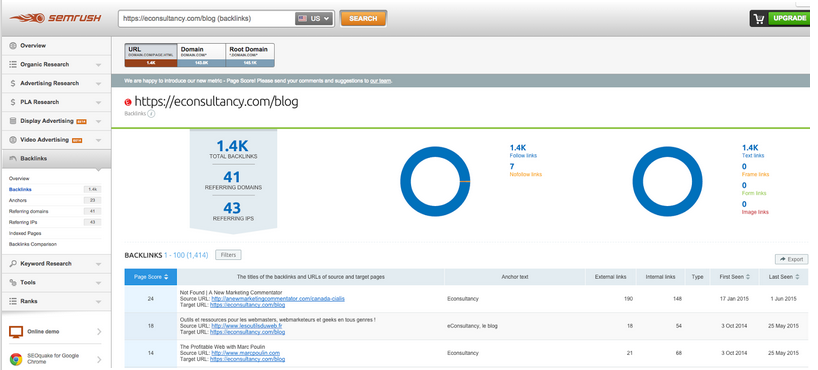Click the Ranks section icon
The height and width of the screenshot is (370, 818).
pos(13,301)
